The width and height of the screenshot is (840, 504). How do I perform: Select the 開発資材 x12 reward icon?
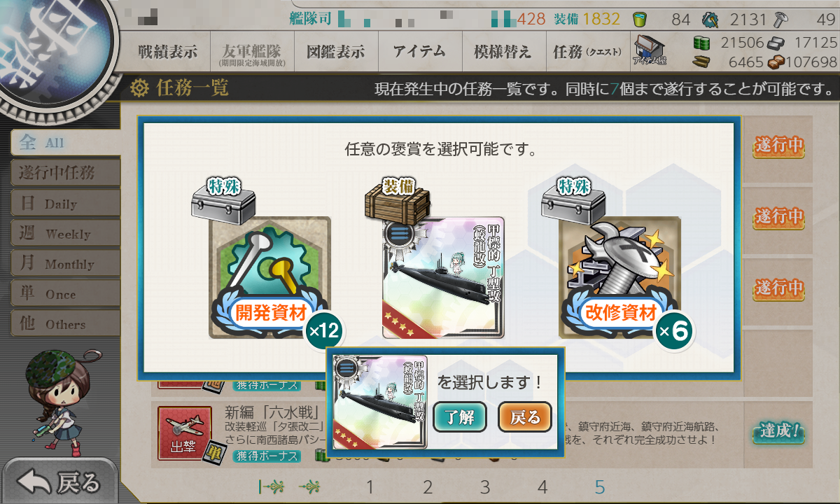click(x=269, y=279)
